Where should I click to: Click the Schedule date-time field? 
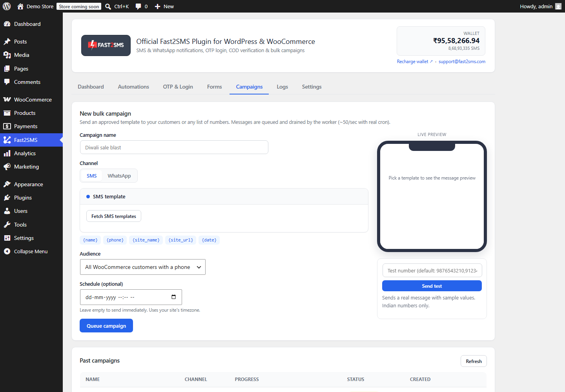click(131, 297)
